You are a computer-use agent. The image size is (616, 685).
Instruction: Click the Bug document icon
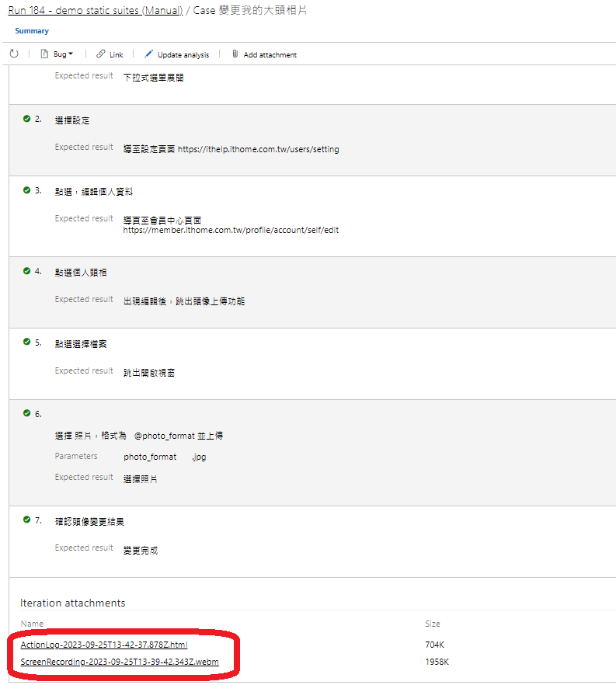[x=44, y=54]
